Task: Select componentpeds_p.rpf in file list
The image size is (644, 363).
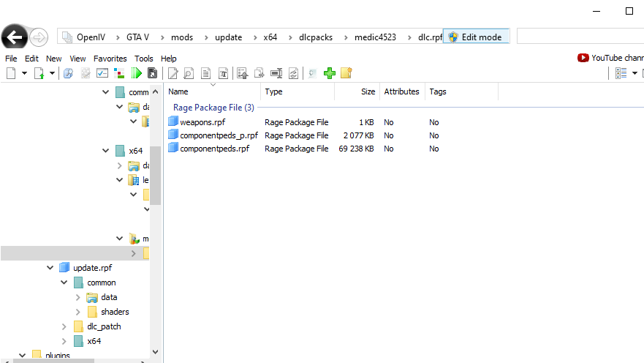Action: [x=219, y=135]
